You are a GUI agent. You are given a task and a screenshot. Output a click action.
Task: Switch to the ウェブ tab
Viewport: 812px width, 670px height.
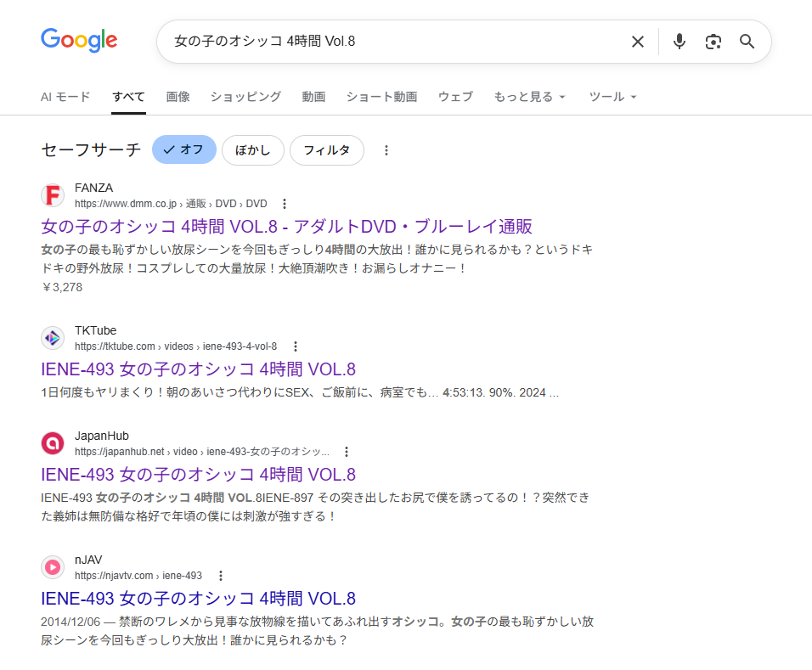[456, 97]
